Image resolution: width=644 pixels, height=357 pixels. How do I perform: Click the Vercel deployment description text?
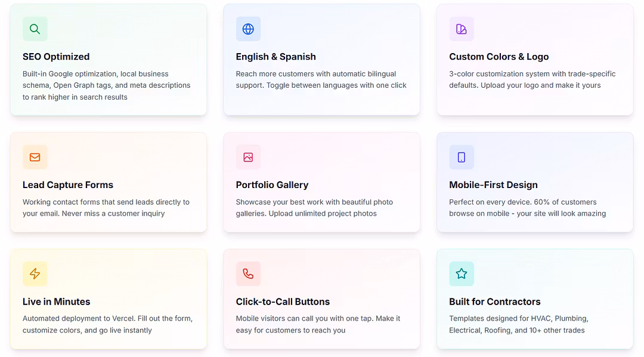pos(107,324)
